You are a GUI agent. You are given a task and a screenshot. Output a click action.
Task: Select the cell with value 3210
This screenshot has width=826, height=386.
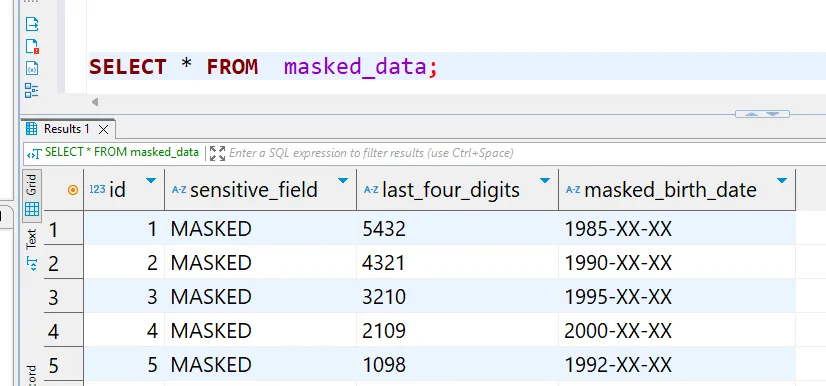point(458,296)
